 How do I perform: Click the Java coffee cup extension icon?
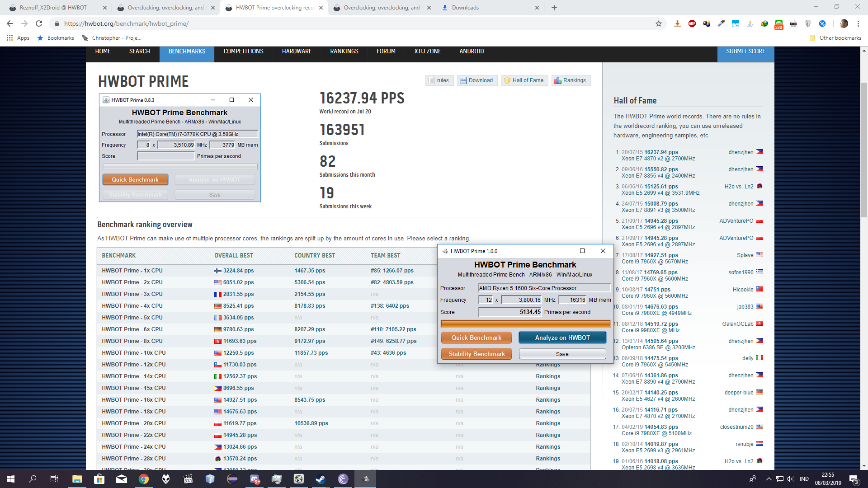[750, 23]
